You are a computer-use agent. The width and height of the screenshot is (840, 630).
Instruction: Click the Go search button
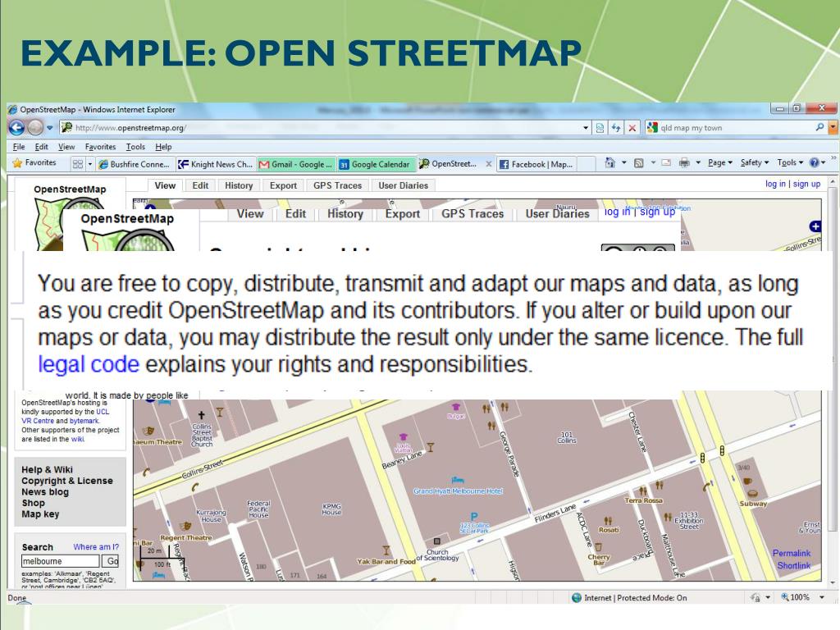(x=112, y=561)
